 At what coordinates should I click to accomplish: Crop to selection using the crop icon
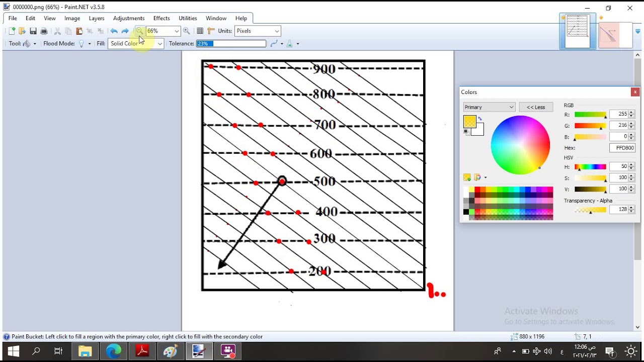point(90,31)
